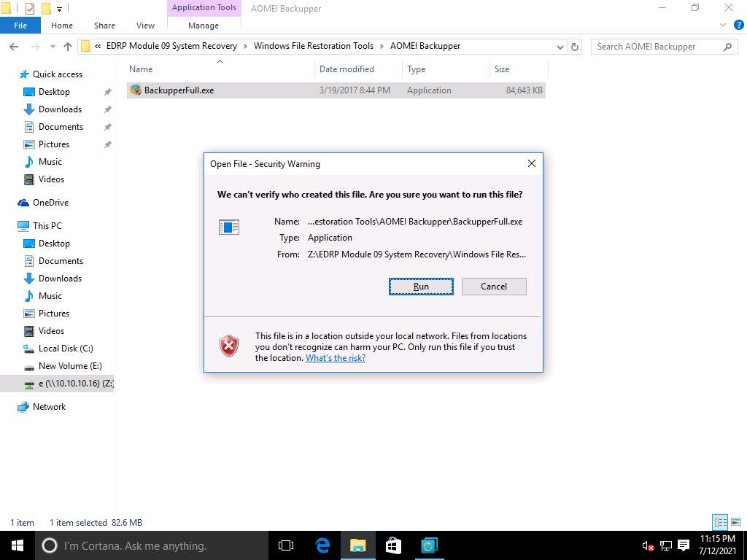Open the Action Center notifications icon
The width and height of the screenshot is (747, 560).
(684, 545)
